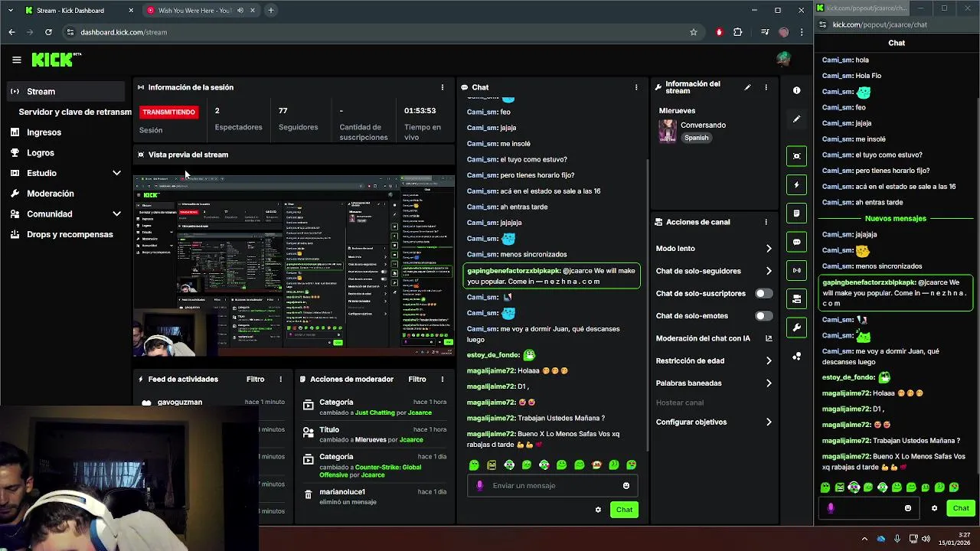
Task: Toggle the stream preview panel icon in the right toolbar
Action: (796, 156)
